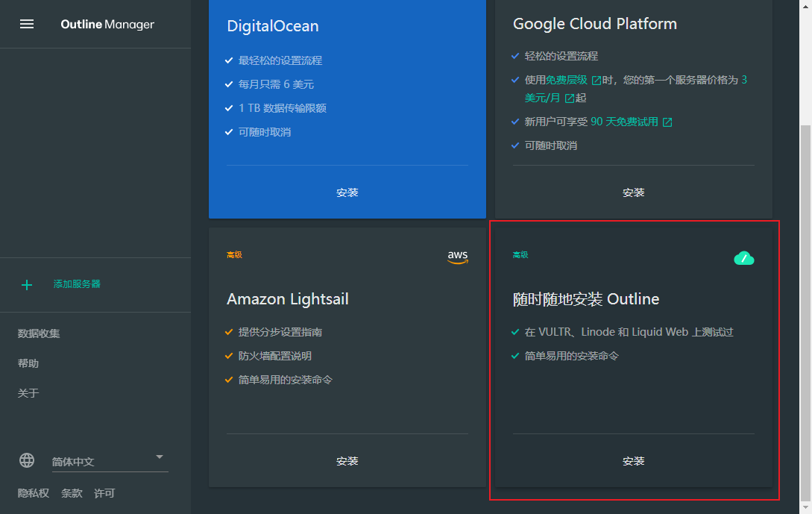Click the Outline Manager title
Screen dimensions: 812x514
(x=107, y=25)
